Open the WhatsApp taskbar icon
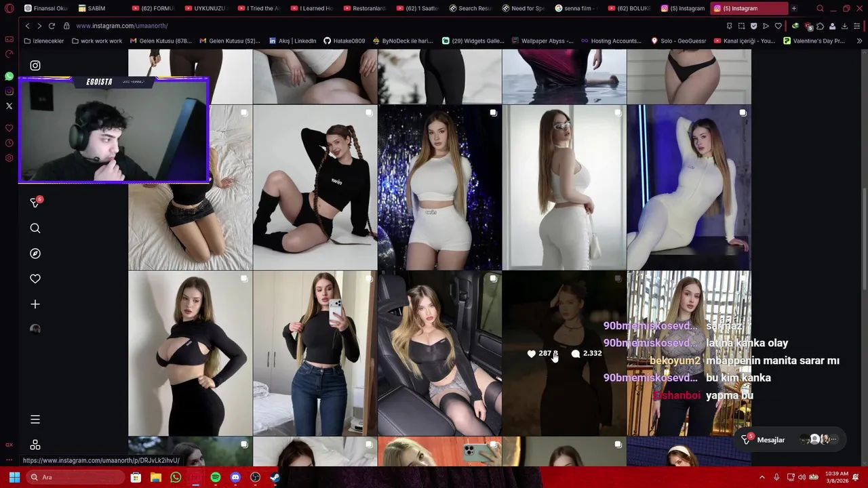Image resolution: width=868 pixels, height=488 pixels. click(176, 477)
